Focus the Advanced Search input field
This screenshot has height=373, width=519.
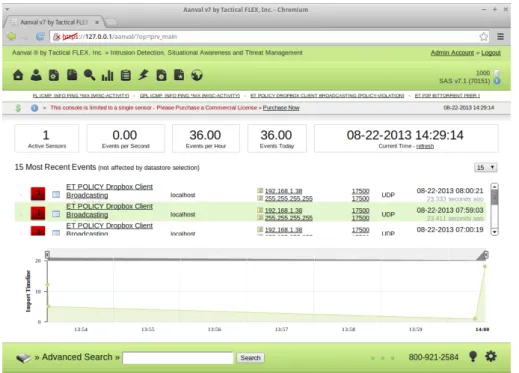[178, 358]
